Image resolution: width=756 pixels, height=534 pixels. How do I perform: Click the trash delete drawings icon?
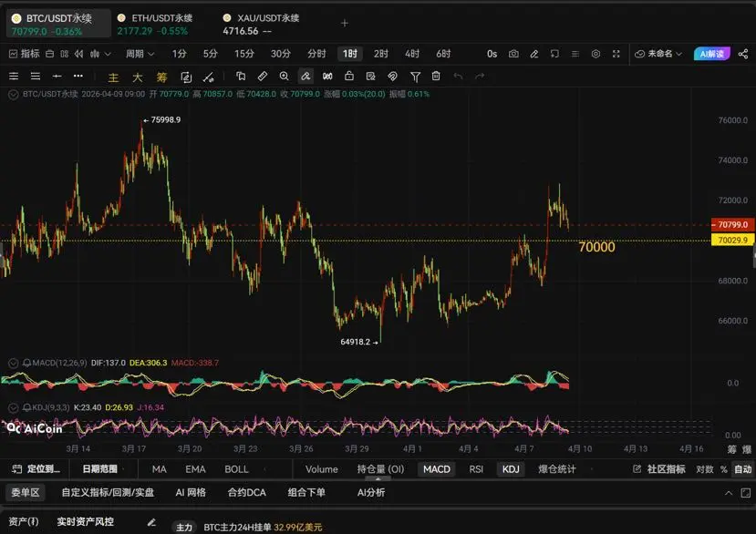click(436, 77)
